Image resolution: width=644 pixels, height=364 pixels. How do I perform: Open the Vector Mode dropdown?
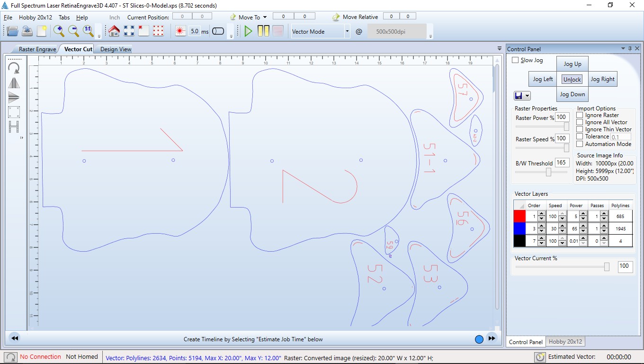347,31
